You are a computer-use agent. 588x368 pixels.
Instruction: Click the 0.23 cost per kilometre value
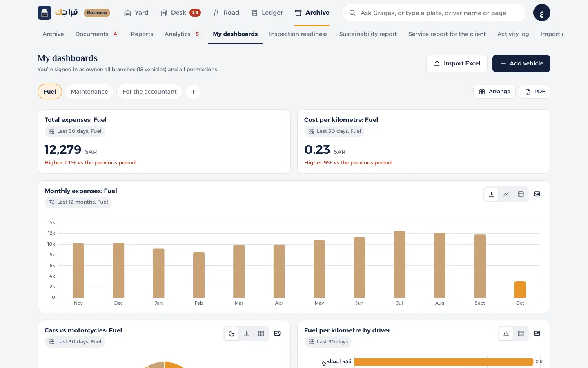317,150
